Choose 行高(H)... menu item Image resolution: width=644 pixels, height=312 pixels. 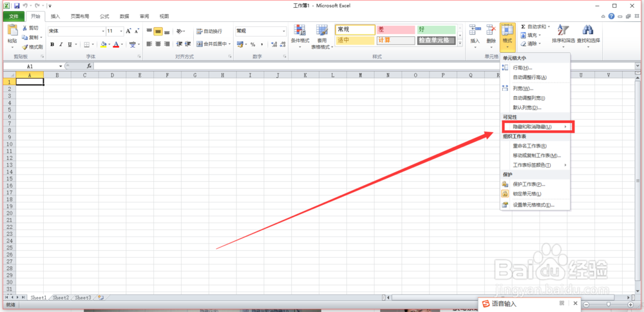click(535, 68)
